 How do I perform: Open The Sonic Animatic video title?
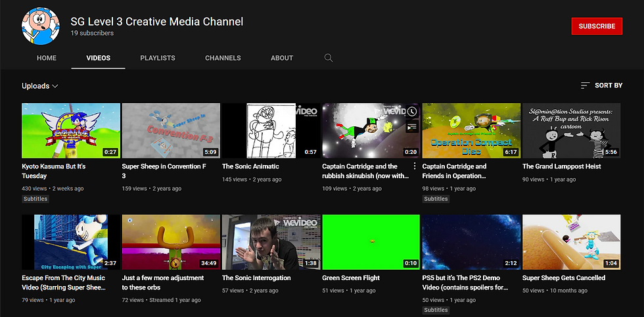coord(250,166)
